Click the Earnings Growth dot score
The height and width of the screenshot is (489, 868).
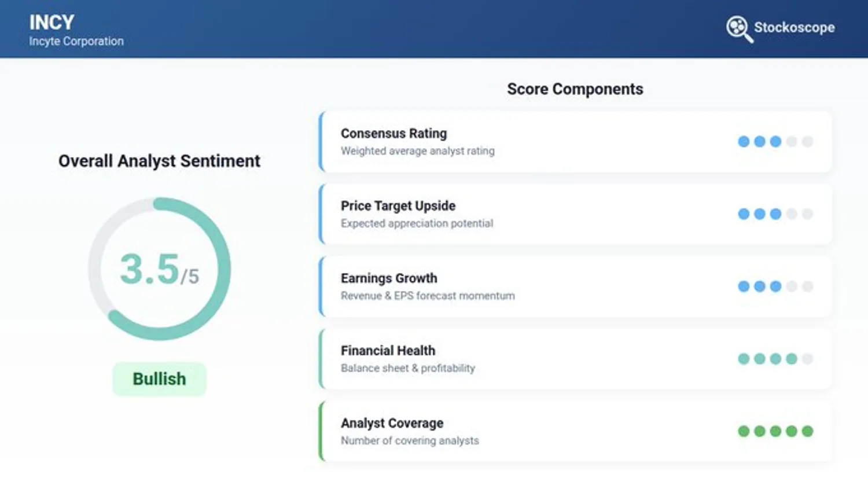775,286
